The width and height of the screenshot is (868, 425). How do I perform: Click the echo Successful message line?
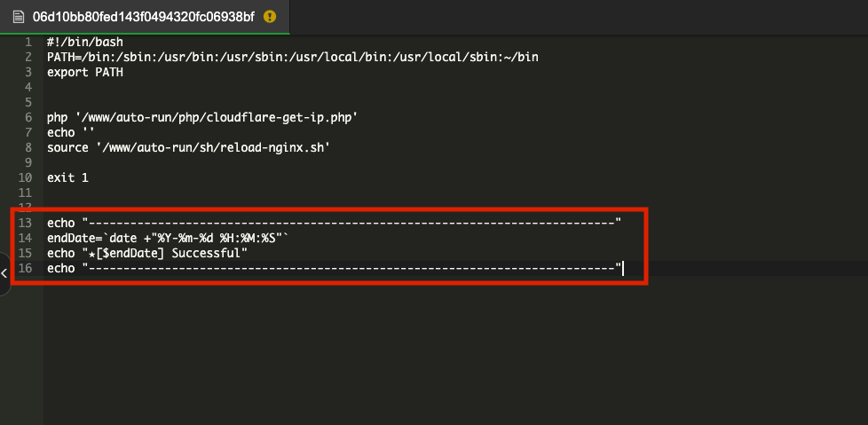click(146, 253)
